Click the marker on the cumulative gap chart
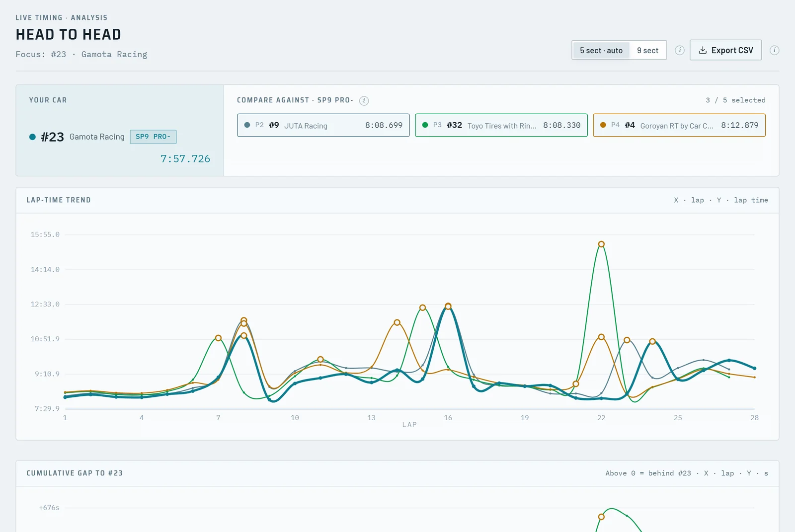Viewport: 795px width, 532px height. (x=601, y=517)
